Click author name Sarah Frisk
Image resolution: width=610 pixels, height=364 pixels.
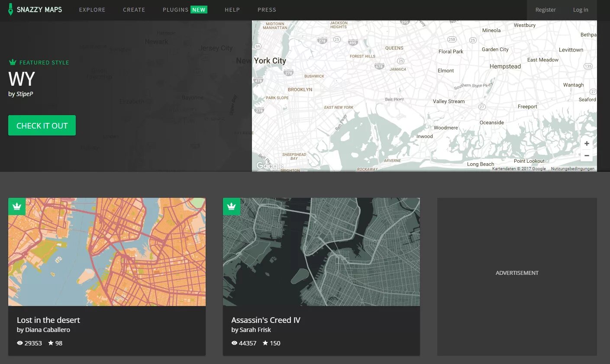tap(255, 330)
